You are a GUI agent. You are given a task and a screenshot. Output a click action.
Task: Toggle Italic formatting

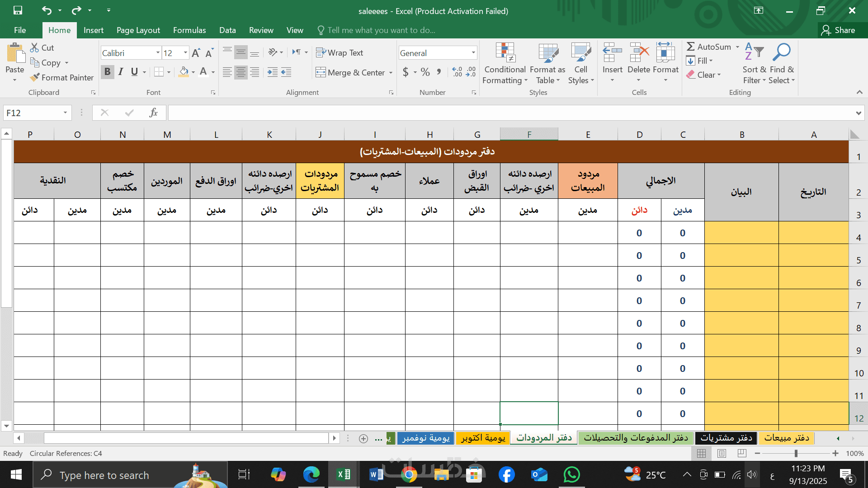tap(121, 72)
